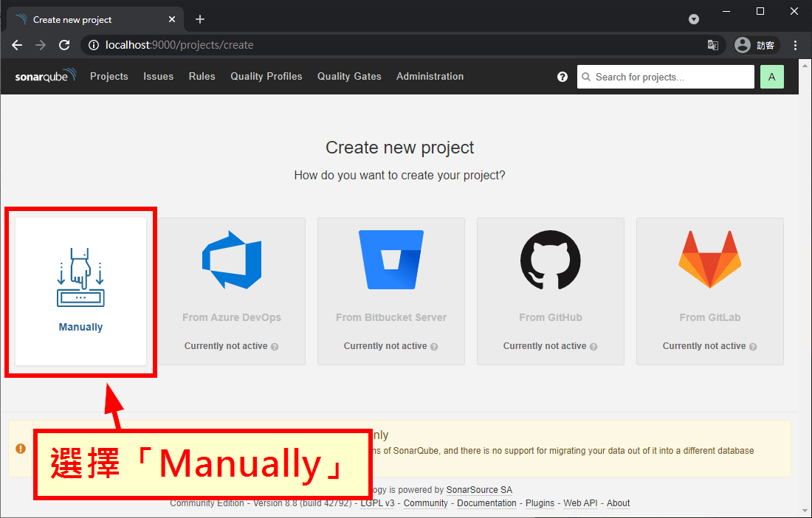This screenshot has height=518, width=812.
Task: Click the From GitLab label
Action: coord(710,317)
